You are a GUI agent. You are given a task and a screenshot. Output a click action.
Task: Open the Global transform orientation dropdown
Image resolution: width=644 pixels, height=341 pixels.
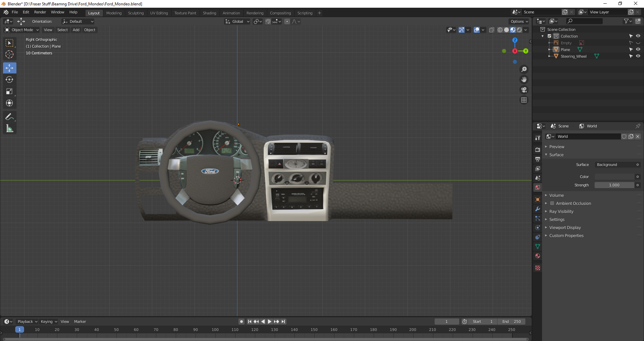pyautogui.click(x=237, y=21)
